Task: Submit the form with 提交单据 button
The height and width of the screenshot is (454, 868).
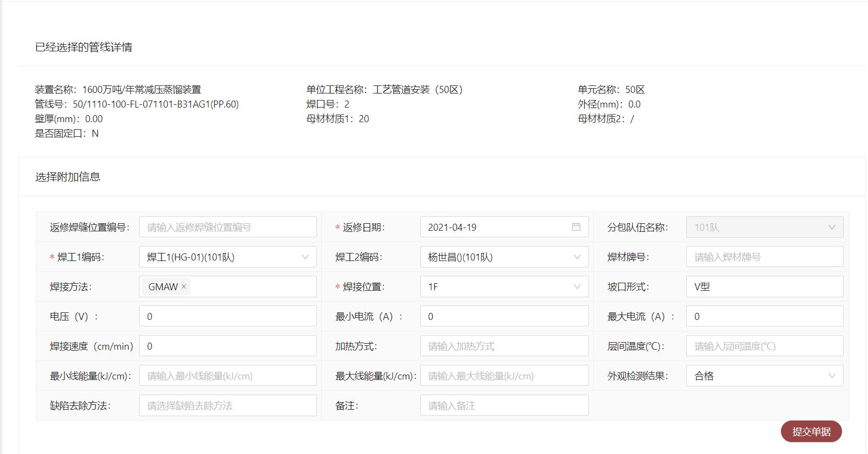Action: [x=811, y=431]
